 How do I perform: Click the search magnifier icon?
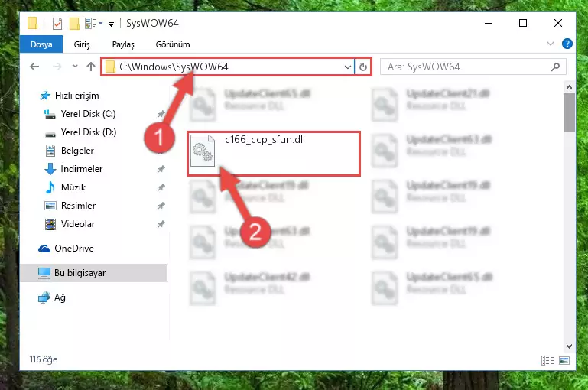pyautogui.click(x=555, y=67)
